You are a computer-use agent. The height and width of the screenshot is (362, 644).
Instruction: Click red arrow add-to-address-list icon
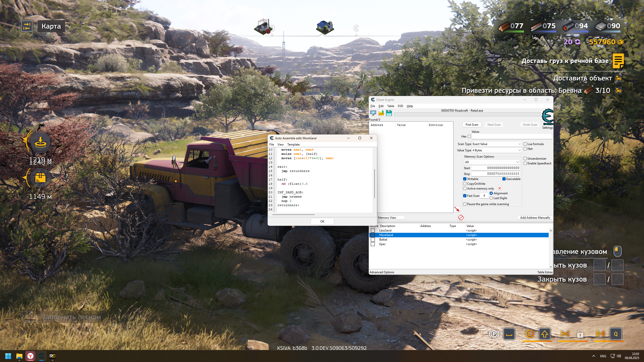click(457, 209)
